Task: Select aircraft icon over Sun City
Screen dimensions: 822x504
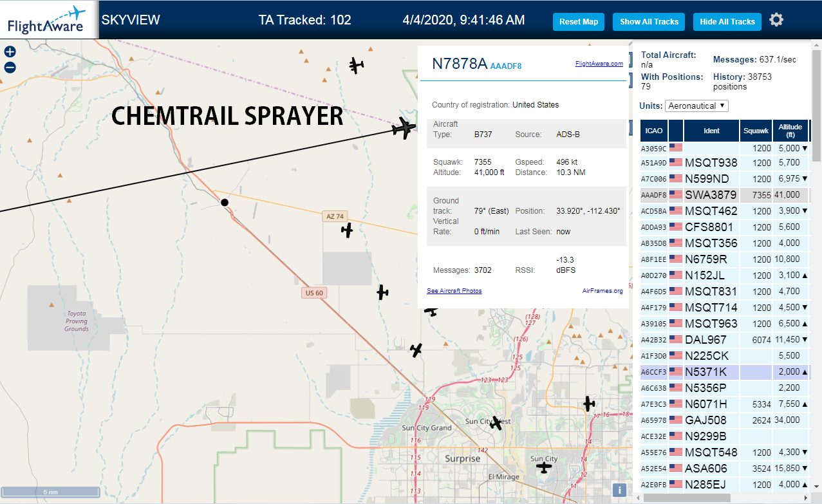Action: click(544, 467)
